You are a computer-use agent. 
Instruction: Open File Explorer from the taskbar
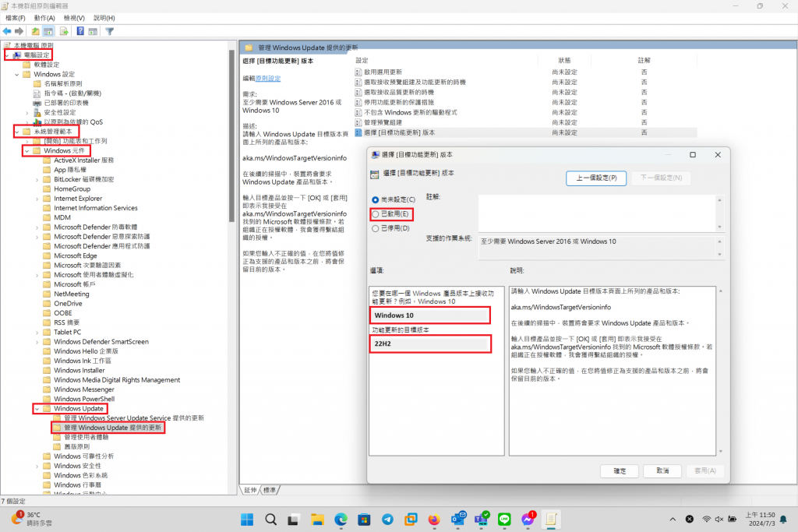[318, 520]
